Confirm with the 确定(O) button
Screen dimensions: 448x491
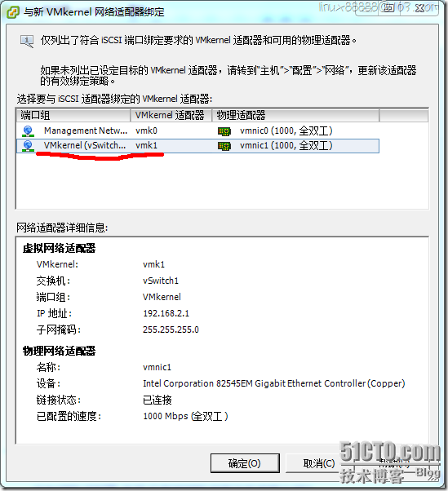pos(245,463)
